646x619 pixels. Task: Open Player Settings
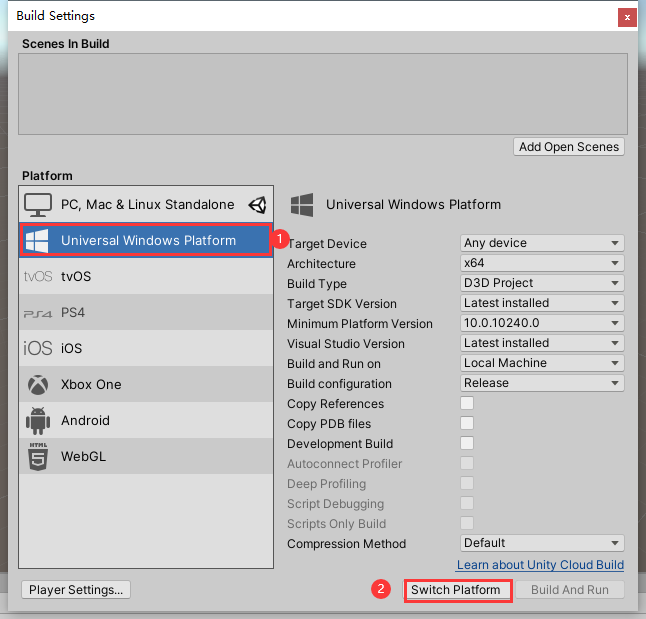tap(76, 590)
